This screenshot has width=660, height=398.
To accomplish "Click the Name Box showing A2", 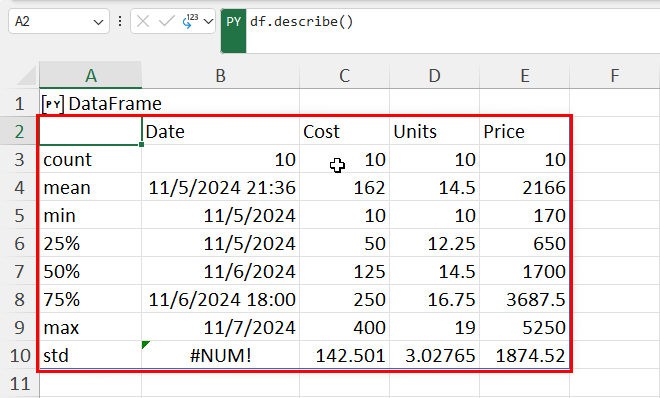I will coord(59,21).
